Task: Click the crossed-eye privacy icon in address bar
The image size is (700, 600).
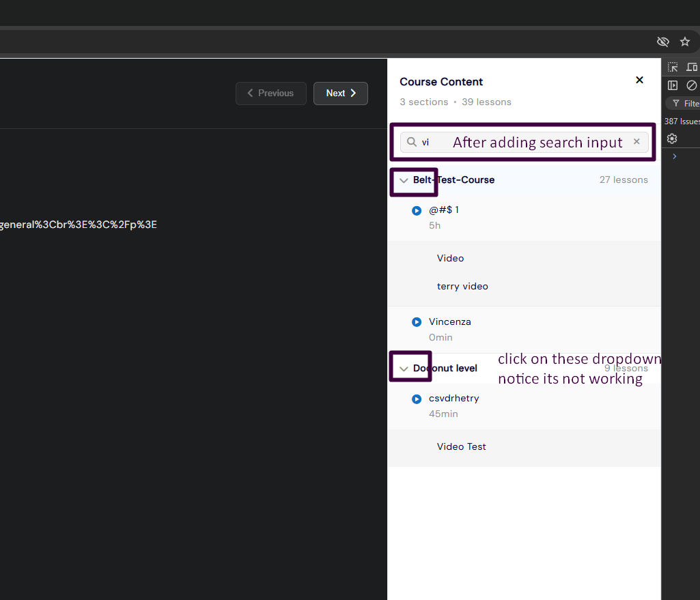Action: pyautogui.click(x=663, y=42)
